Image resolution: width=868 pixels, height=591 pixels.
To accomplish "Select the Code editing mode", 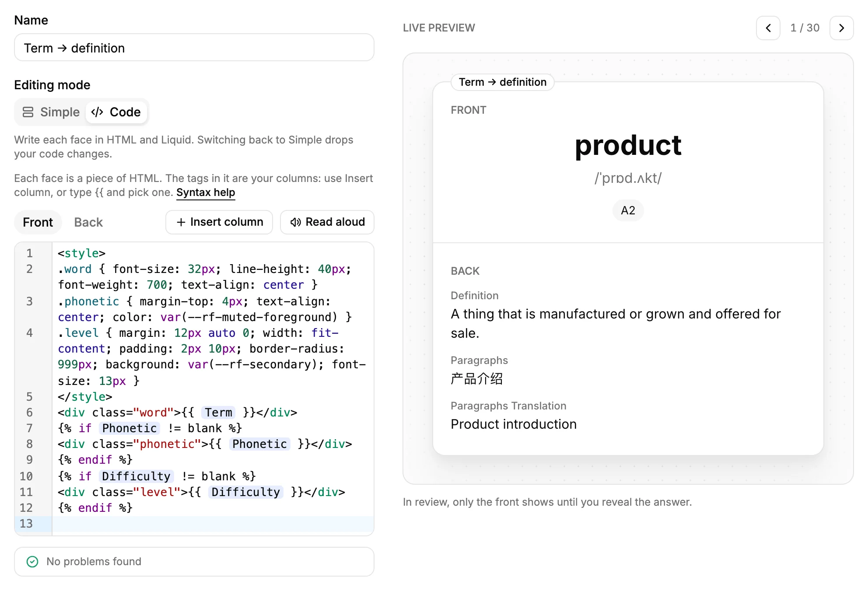I will (x=116, y=112).
